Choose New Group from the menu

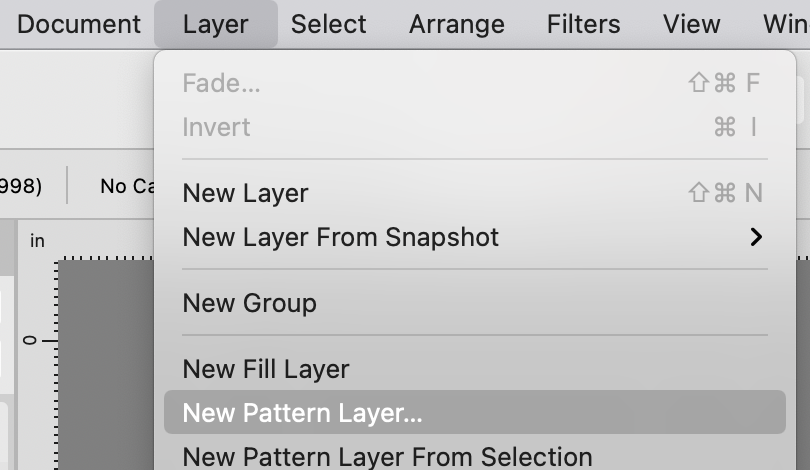[x=249, y=303]
